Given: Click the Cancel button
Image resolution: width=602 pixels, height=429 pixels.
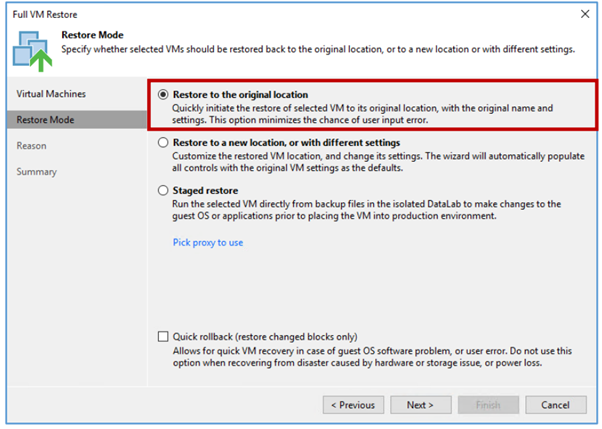Looking at the screenshot, I should pos(556,405).
